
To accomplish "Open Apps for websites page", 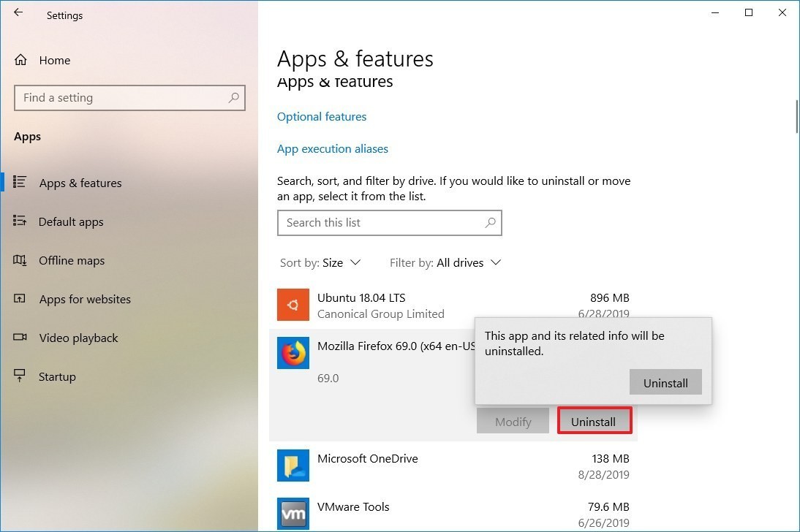I will pyautogui.click(x=85, y=300).
